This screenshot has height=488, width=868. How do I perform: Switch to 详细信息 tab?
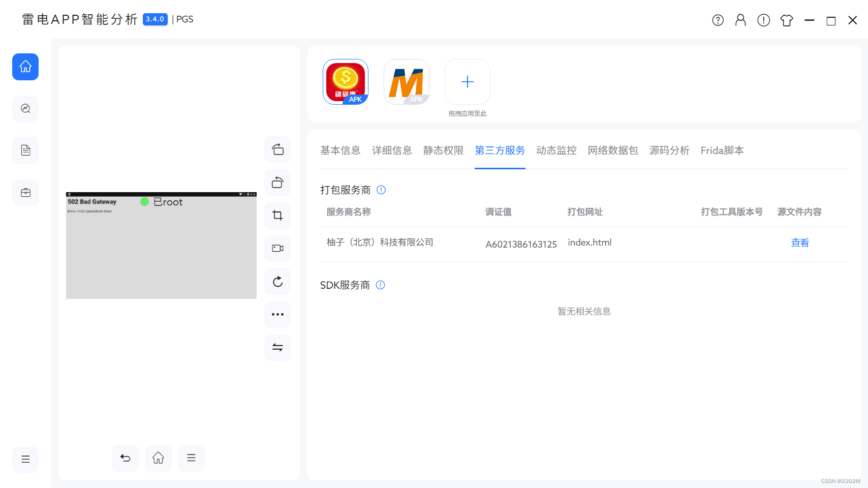(x=392, y=150)
